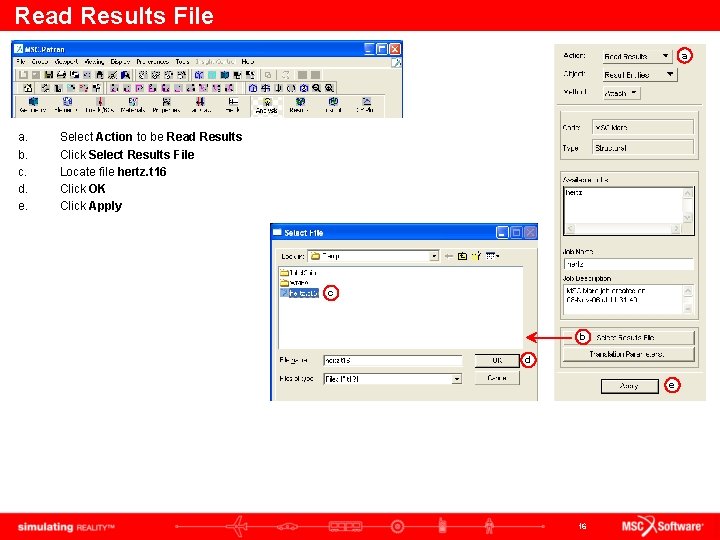Click the Print toolbar icon
This screenshot has height=540, width=720.
61,74
